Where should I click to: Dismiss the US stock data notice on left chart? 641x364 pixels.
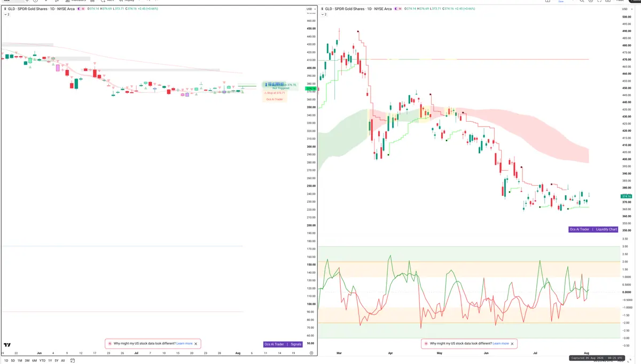pos(196,344)
